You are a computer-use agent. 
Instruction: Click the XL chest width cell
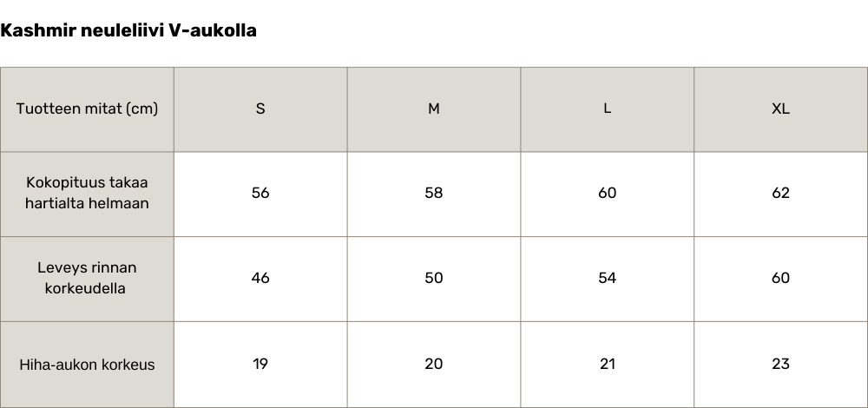point(781,278)
